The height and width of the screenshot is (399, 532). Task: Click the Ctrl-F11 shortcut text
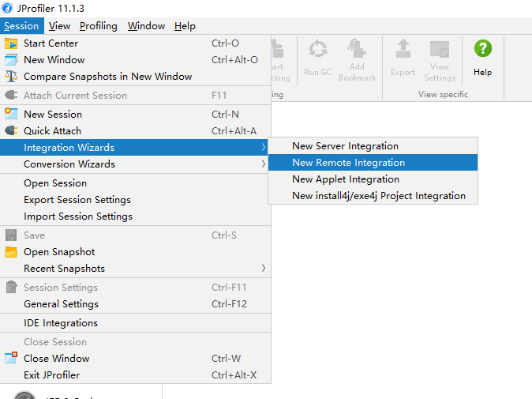pos(229,288)
